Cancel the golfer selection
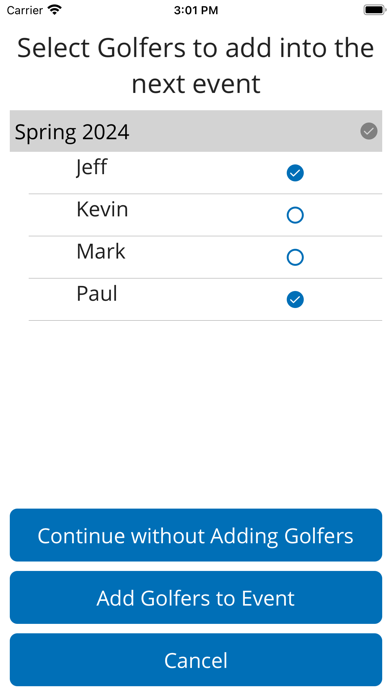The image size is (392, 696). pyautogui.click(x=196, y=660)
